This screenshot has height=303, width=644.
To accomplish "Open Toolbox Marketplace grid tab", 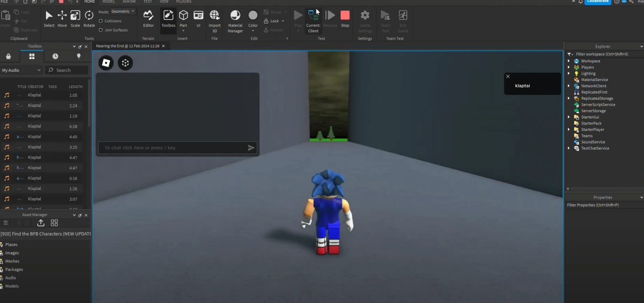I will coord(32,56).
